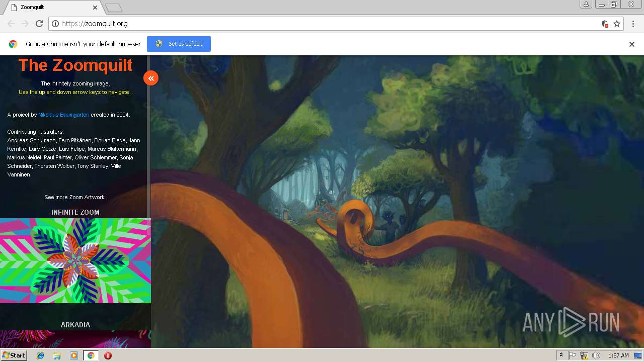The height and width of the screenshot is (362, 644).
Task: Go back to previous page
Action: coord(11,24)
